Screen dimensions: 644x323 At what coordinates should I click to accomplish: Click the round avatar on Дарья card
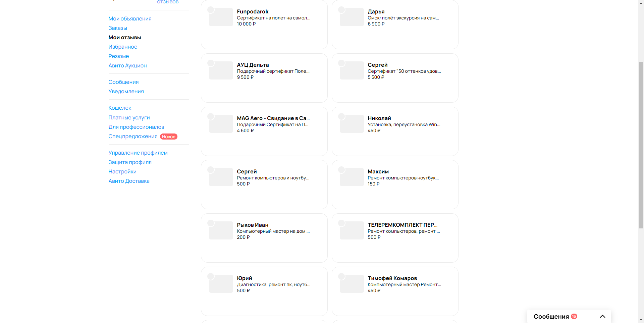tap(341, 10)
